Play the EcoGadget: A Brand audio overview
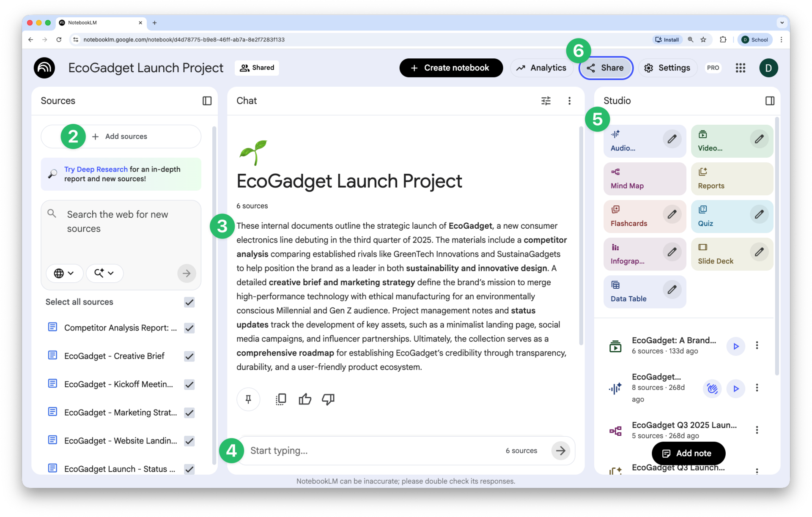The image size is (812, 517). coord(736,346)
